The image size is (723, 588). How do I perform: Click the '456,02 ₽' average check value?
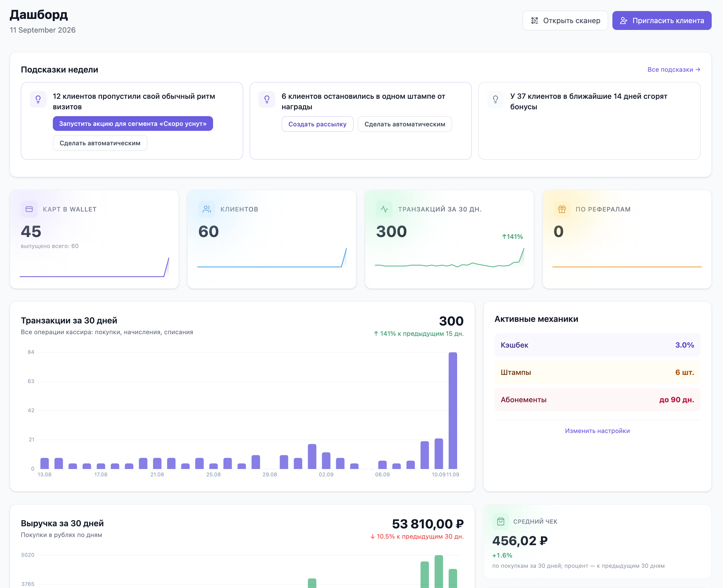click(520, 541)
